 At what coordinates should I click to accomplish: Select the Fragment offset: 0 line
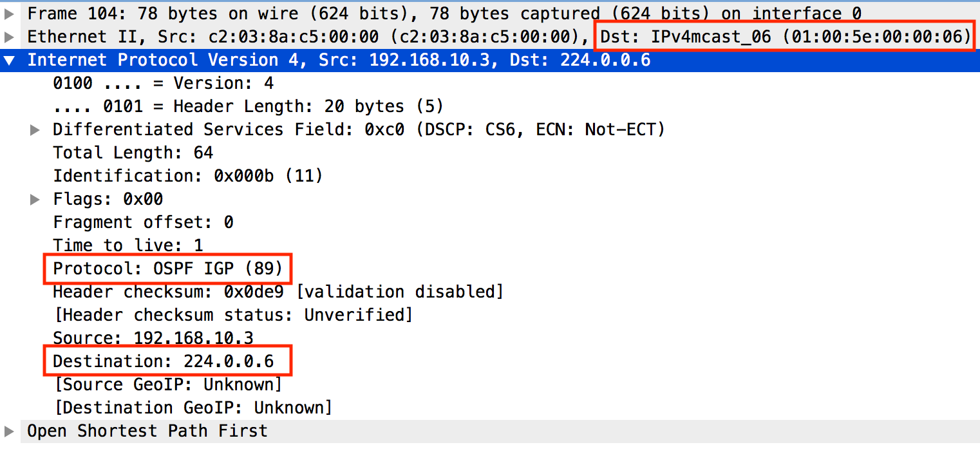point(143,223)
